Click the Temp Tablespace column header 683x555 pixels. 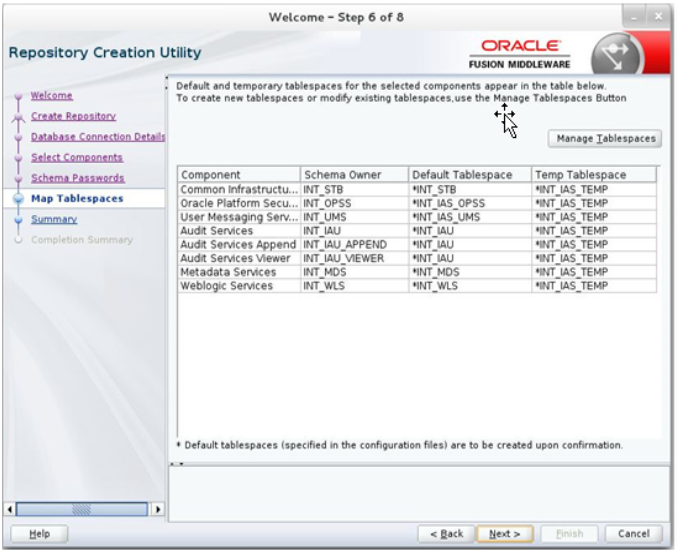point(594,175)
